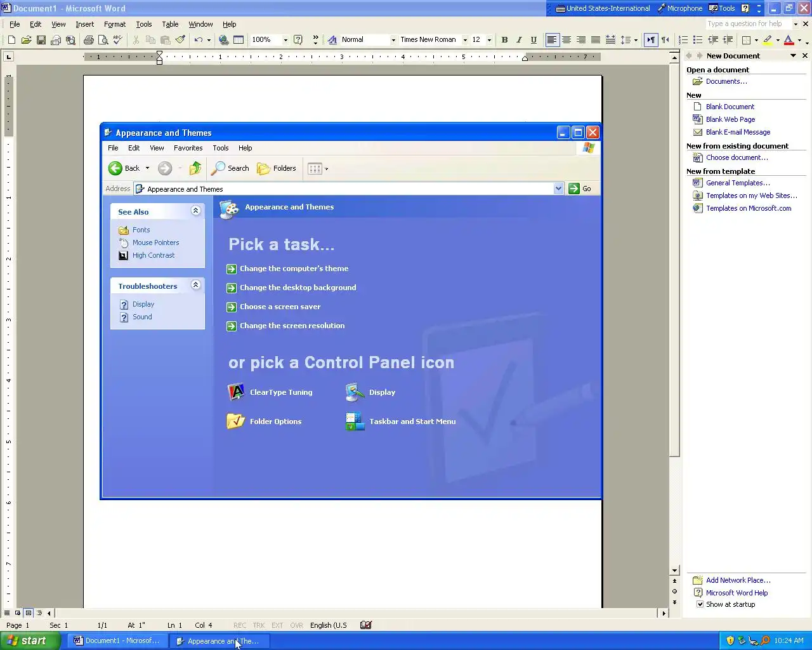
Task: Select Align Right paragraph alignment
Action: (x=581, y=40)
